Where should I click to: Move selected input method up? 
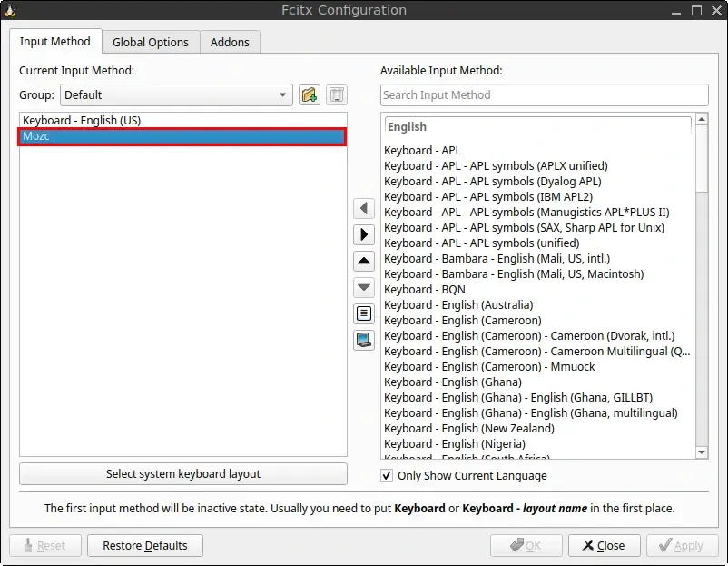tap(364, 261)
